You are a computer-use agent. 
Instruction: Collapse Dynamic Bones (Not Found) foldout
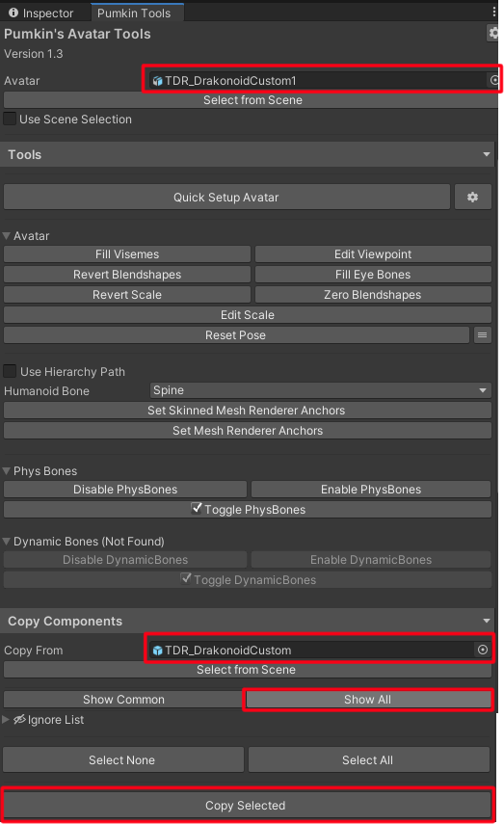7,541
